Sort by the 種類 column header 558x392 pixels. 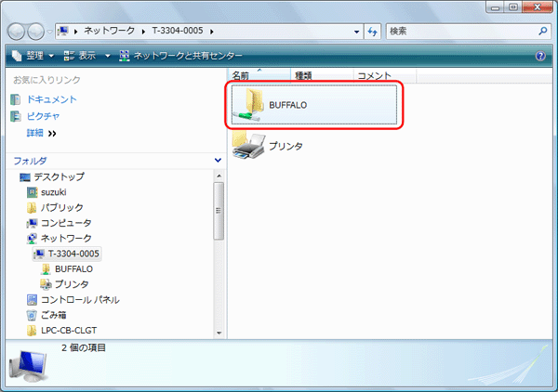[x=322, y=75]
